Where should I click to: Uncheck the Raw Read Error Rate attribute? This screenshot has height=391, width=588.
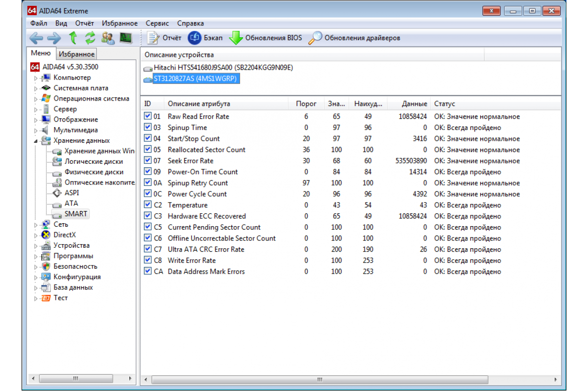pos(147,116)
